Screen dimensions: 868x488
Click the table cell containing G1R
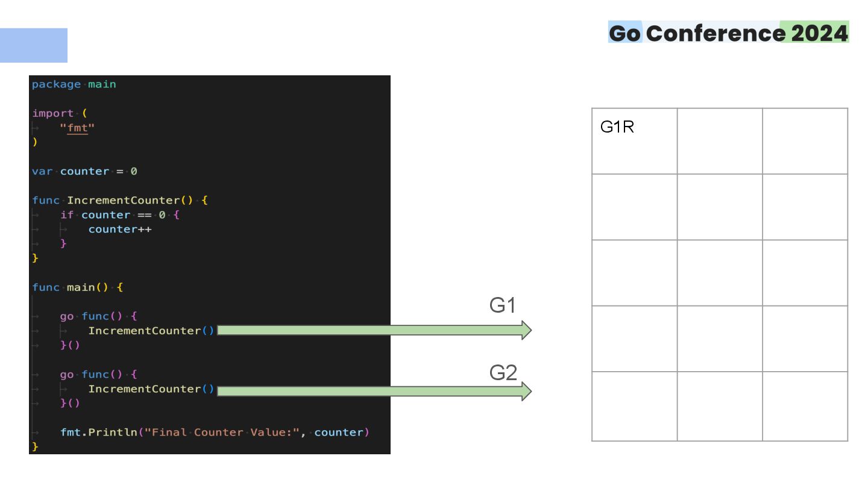(x=635, y=142)
